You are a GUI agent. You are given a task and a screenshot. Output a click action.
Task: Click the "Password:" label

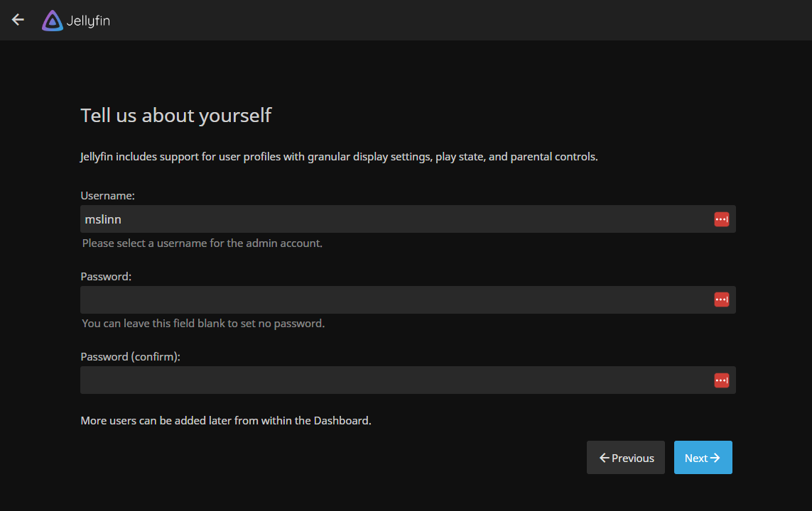(x=107, y=276)
